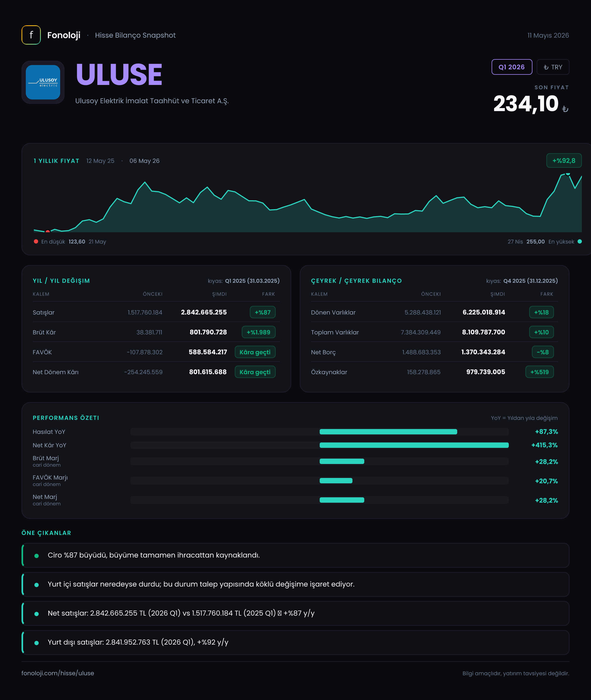591x700 pixels.
Task: Click the bullet dot beside Ciro %87 büyüdü
Action: (37, 556)
